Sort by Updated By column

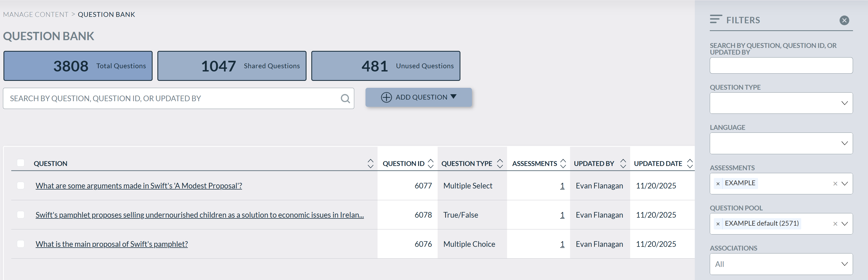[623, 164]
